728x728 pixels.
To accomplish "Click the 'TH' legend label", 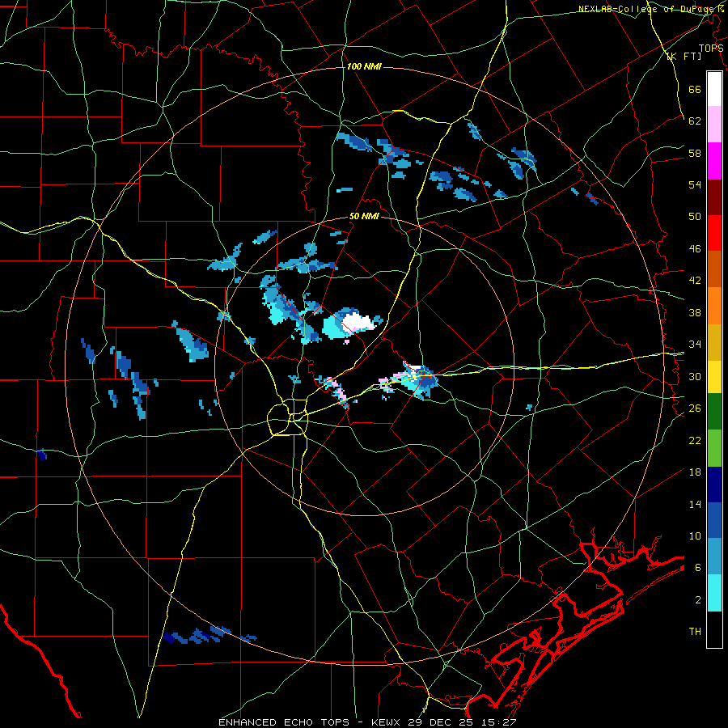I will click(695, 632).
